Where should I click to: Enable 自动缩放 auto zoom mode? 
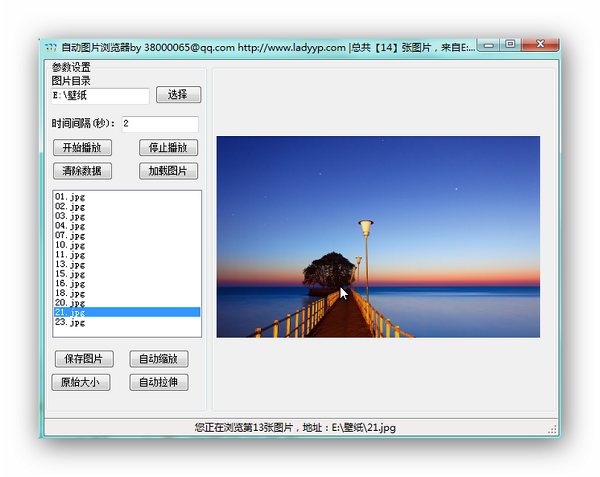[x=159, y=359]
